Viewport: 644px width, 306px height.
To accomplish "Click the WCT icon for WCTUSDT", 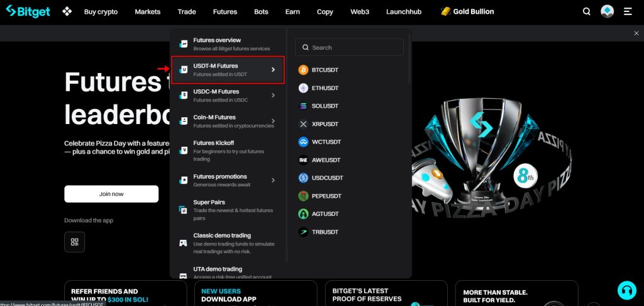I will tap(303, 142).
